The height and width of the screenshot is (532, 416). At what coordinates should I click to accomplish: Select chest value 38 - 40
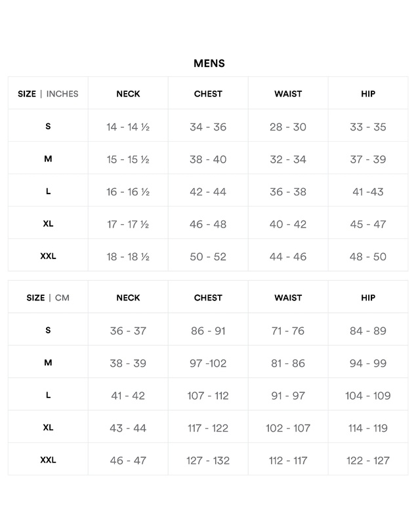[x=208, y=159]
